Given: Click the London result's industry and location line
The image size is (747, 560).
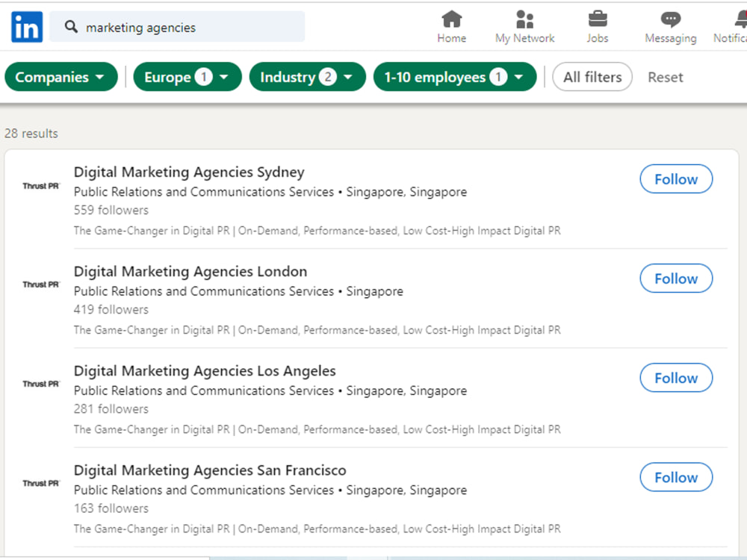Looking at the screenshot, I should pyautogui.click(x=239, y=291).
